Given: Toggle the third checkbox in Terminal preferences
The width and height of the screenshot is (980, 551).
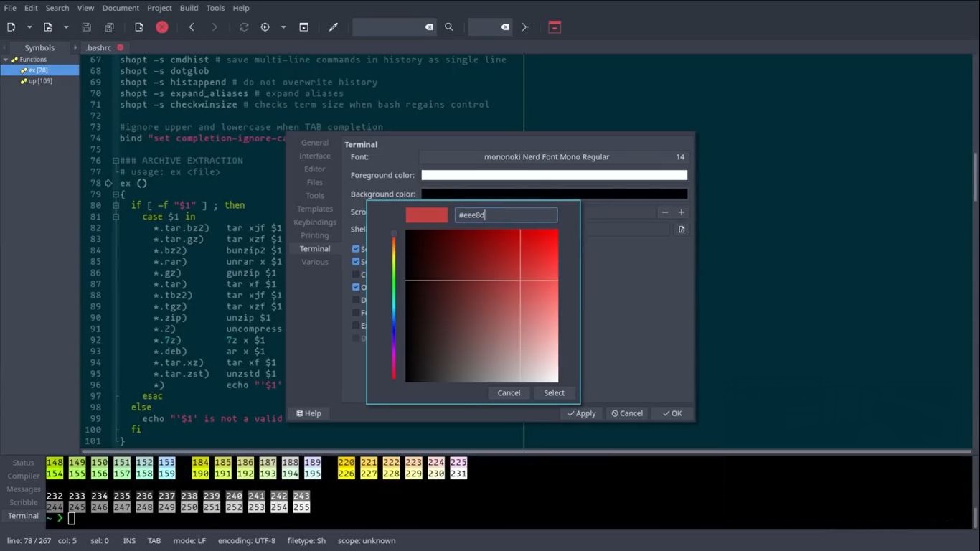Looking at the screenshot, I should [x=356, y=274].
